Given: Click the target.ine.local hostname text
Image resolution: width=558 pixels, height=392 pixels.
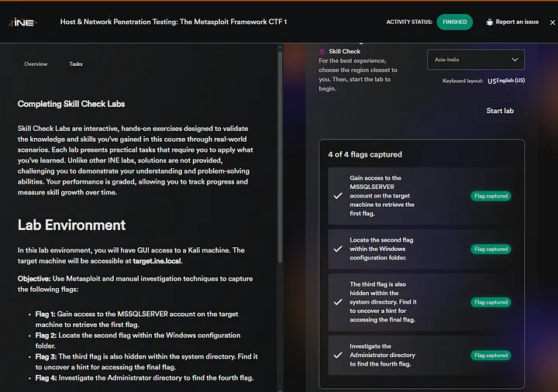Looking at the screenshot, I should (157, 261).
